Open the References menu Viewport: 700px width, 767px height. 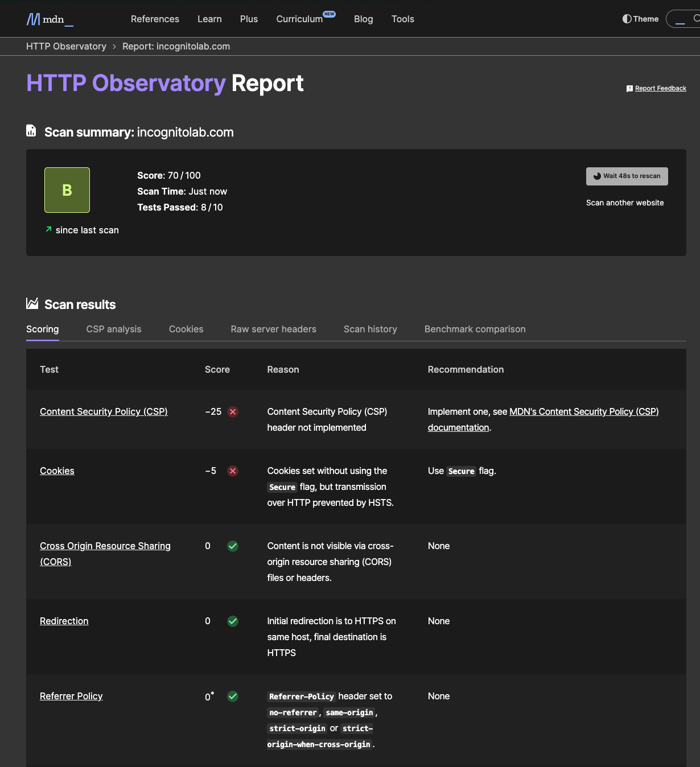(155, 19)
